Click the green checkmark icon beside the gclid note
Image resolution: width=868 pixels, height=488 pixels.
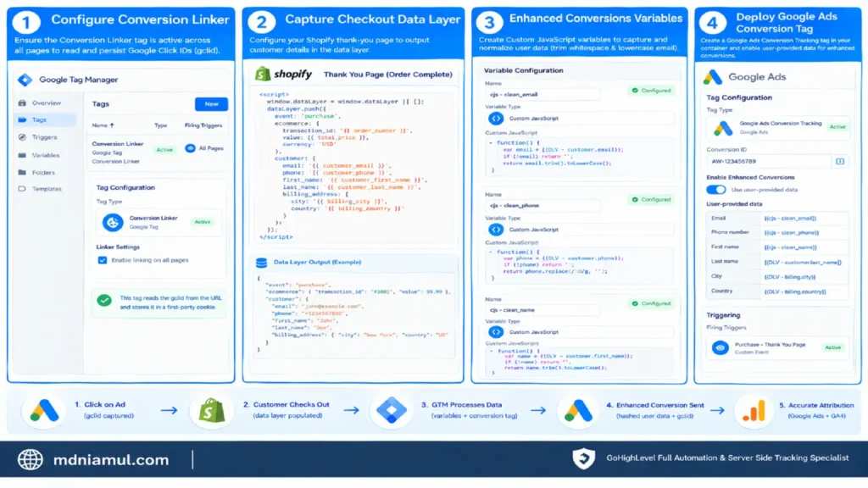tap(104, 301)
